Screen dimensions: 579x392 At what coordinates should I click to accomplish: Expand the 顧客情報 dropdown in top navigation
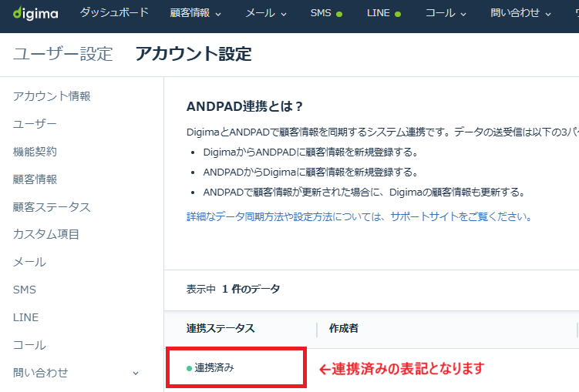pyautogui.click(x=195, y=13)
